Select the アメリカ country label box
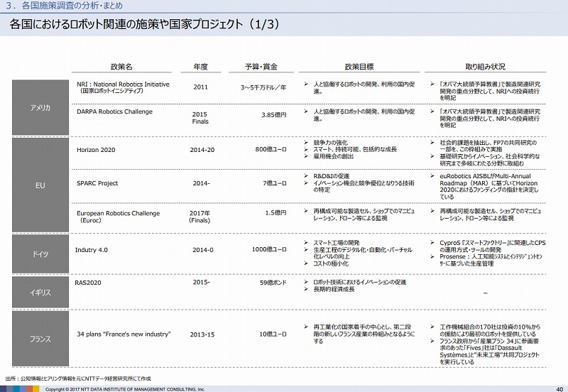Image resolution: width=568 pixels, height=392 pixels. [39, 108]
